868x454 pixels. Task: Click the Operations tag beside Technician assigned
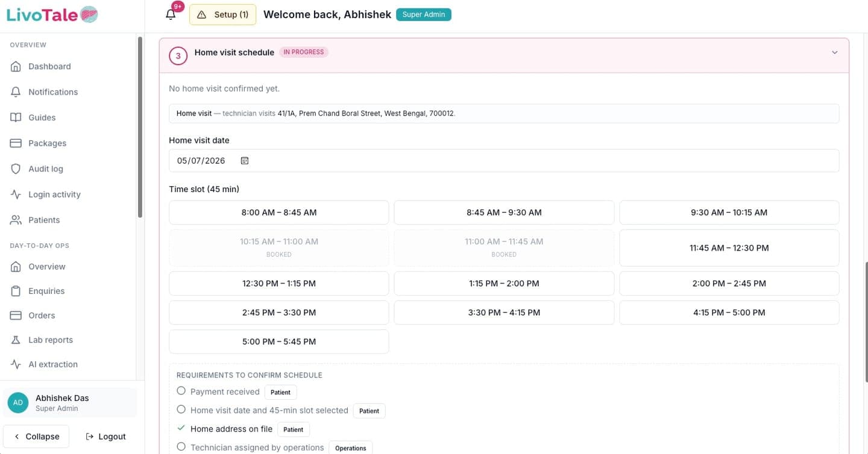pos(351,448)
